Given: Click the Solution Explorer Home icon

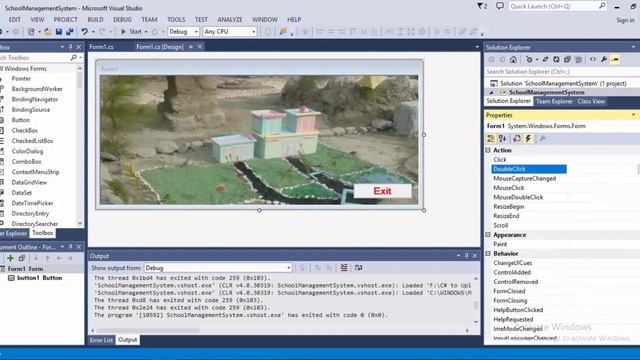Looking at the screenshot, I should point(513,60).
